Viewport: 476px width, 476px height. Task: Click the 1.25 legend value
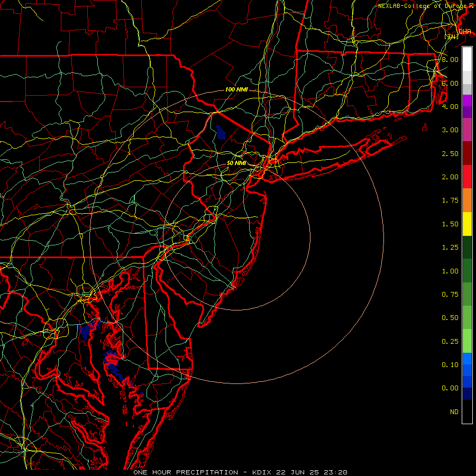[450, 248]
